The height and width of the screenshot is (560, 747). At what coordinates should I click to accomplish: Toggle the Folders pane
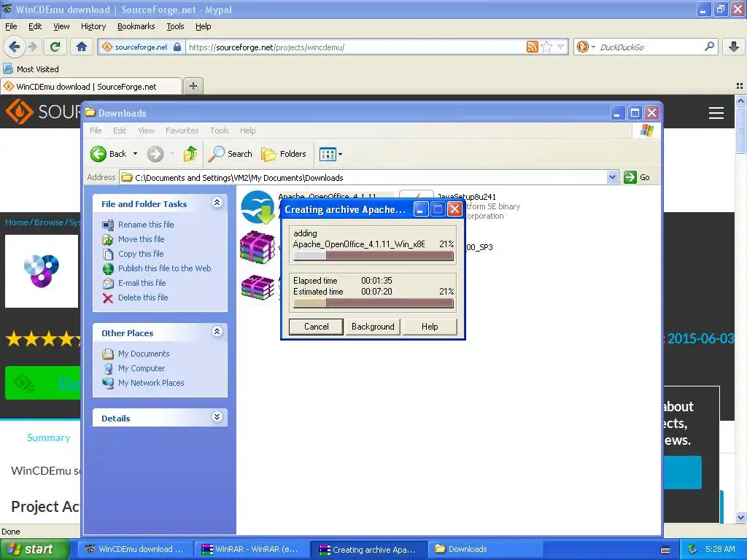[284, 154]
